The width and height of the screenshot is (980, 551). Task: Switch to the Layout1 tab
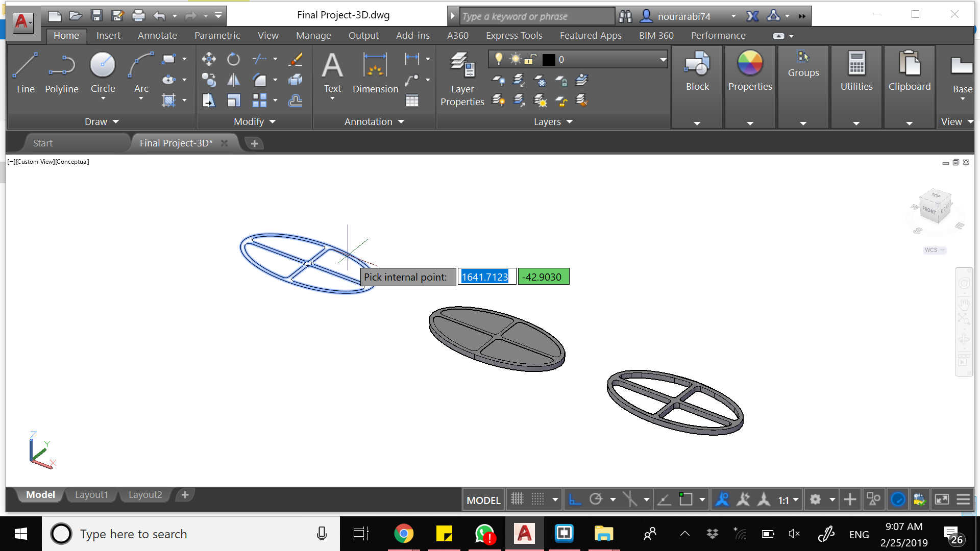pos(91,494)
